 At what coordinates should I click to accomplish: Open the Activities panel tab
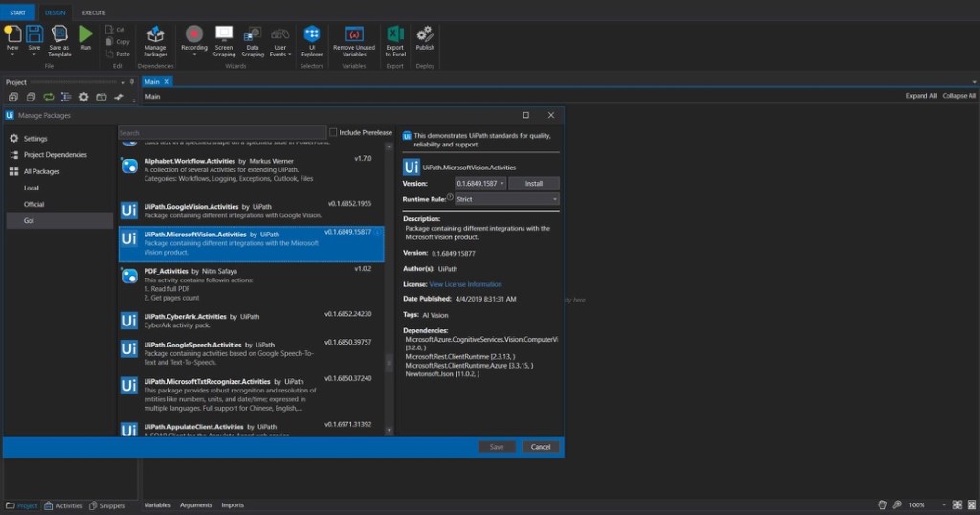pyautogui.click(x=63, y=505)
